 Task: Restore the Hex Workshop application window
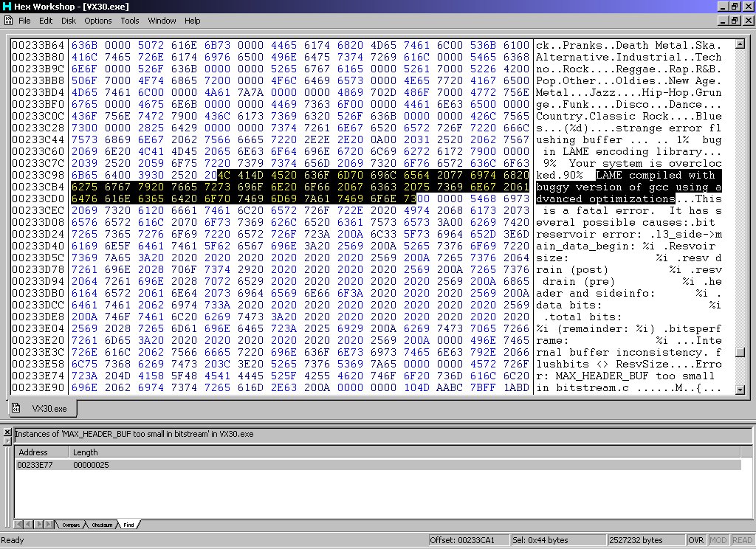735,6
